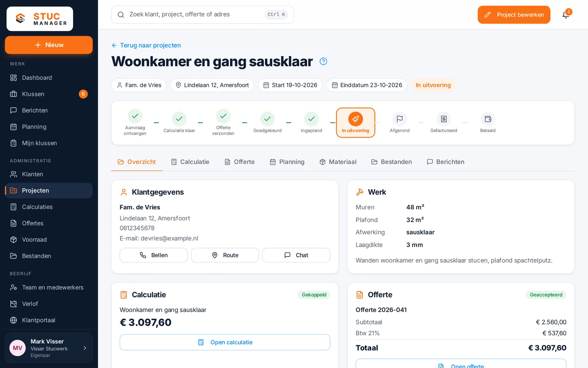Image resolution: width=588 pixels, height=368 pixels.
Task: Open the Berichten tab
Action: [x=446, y=162]
